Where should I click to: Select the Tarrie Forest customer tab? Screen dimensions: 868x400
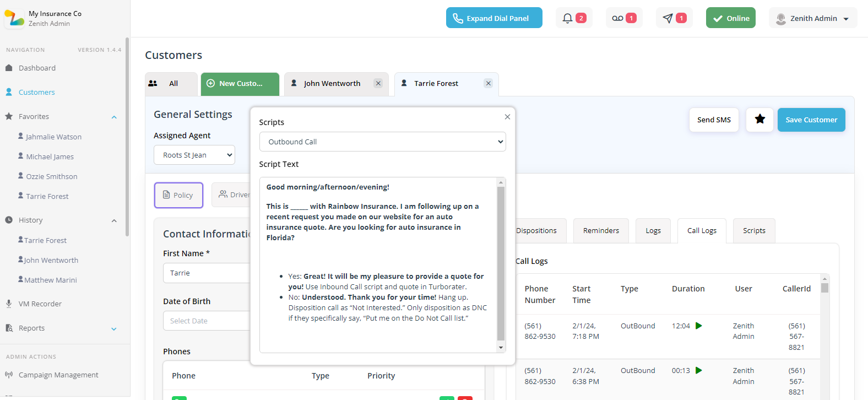point(436,84)
